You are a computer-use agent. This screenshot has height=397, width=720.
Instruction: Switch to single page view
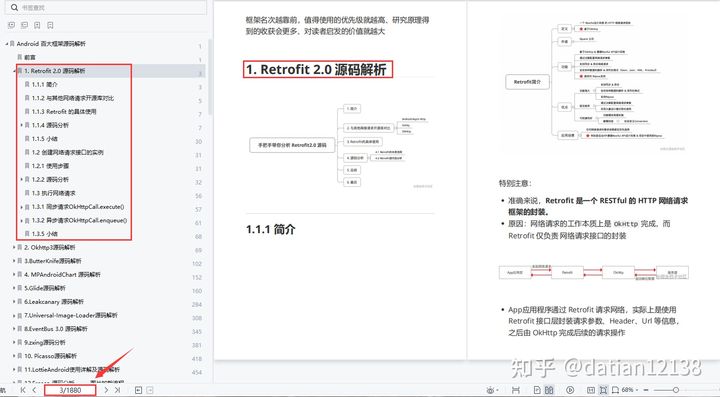coord(537,390)
